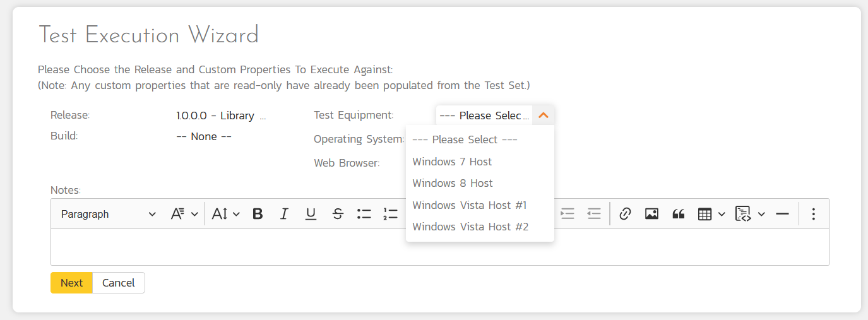Click the Next button
This screenshot has width=868, height=320.
(x=71, y=283)
